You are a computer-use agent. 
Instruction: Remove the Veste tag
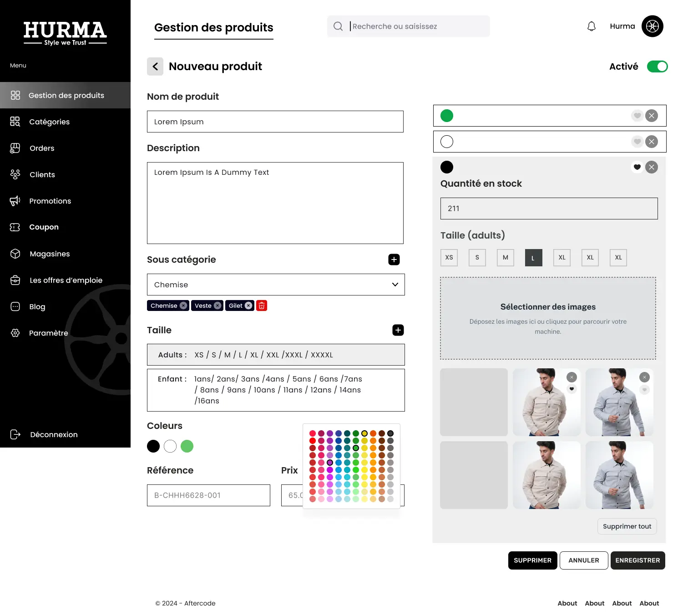coord(218,306)
